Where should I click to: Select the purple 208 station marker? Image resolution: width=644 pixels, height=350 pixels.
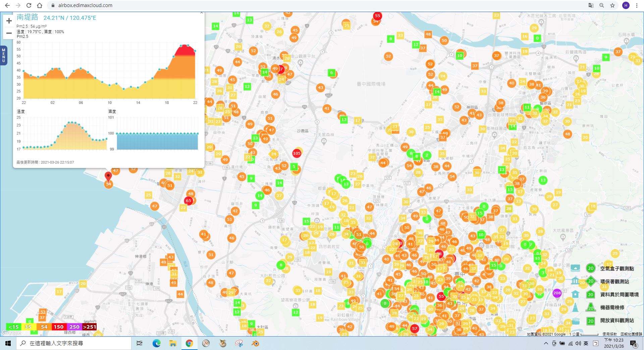557,293
